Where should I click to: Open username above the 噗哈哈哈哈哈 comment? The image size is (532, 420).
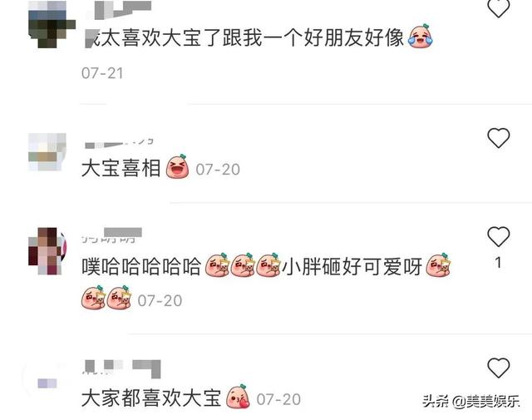tap(111, 235)
